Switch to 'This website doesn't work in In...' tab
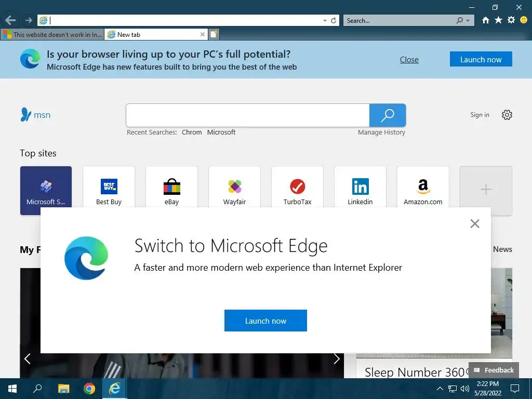This screenshot has width=532, height=399. 52,34
